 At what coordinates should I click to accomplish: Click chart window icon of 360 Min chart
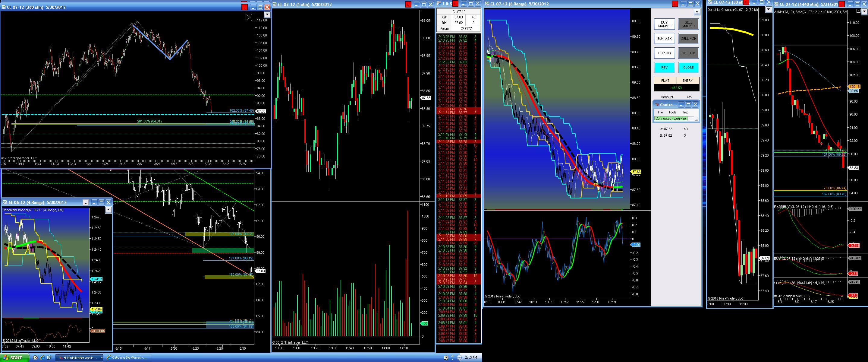pyautogui.click(x=4, y=7)
